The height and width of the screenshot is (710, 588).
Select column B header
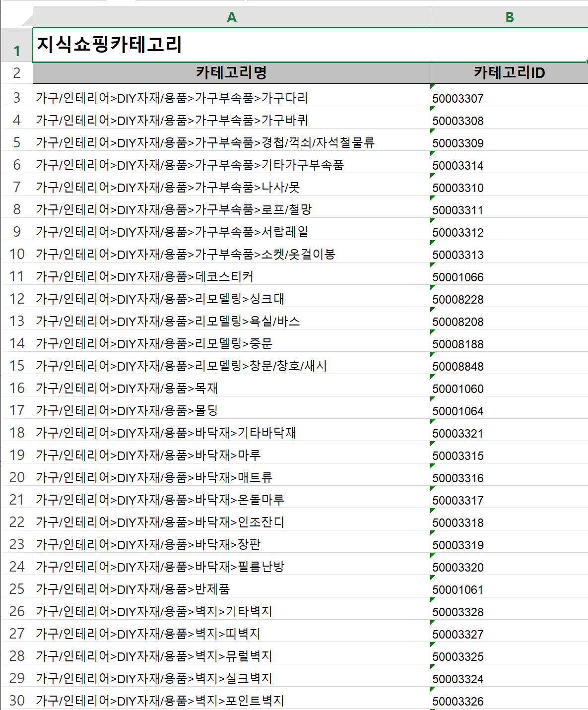[509, 17]
